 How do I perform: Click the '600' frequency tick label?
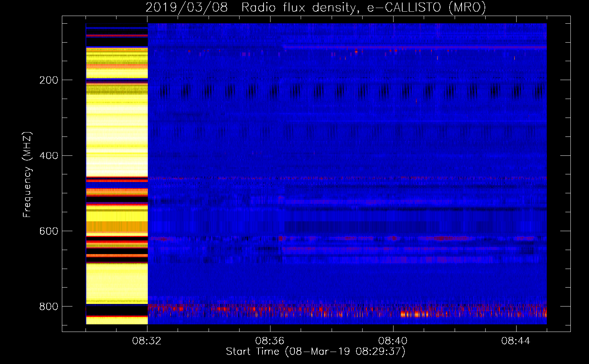[x=49, y=232]
